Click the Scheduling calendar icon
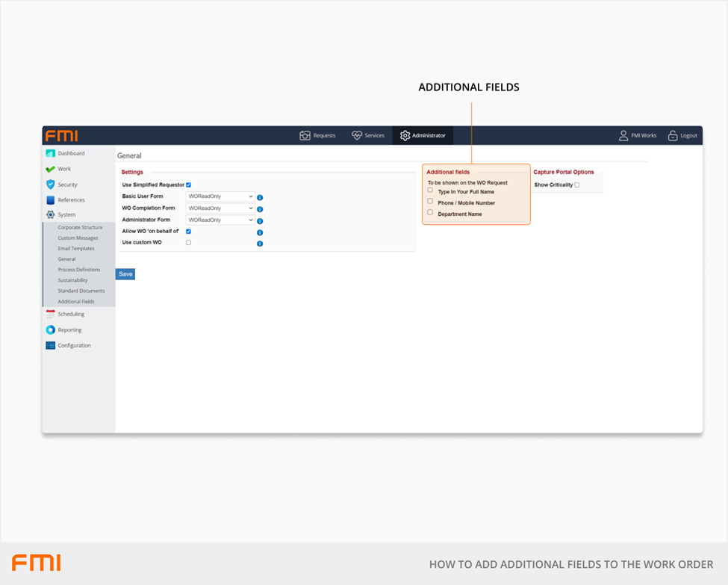This screenshot has height=585, width=728. pyautogui.click(x=50, y=315)
